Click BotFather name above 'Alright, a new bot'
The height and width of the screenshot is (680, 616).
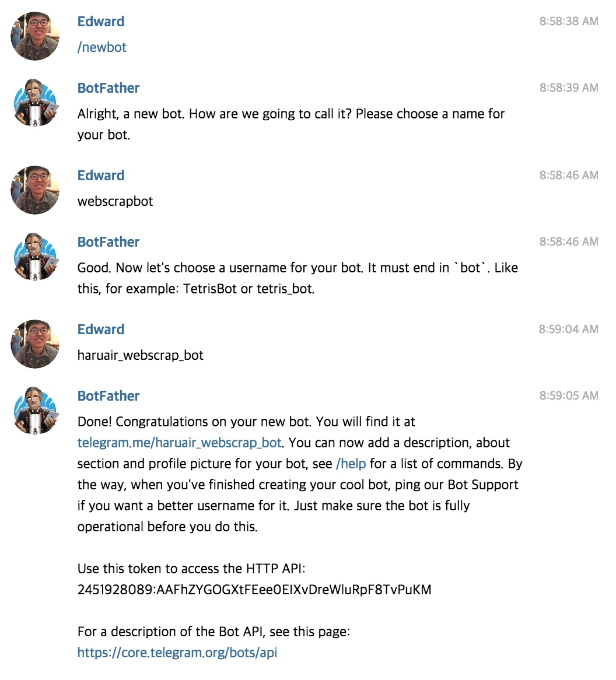[x=108, y=88]
